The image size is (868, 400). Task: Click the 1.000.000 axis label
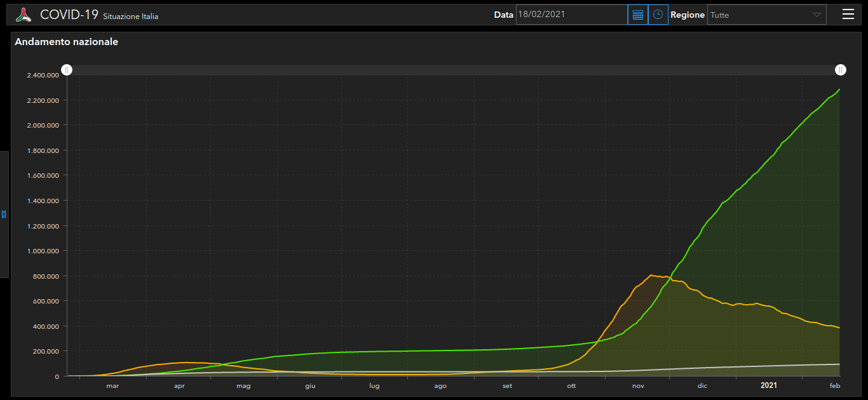click(x=43, y=251)
